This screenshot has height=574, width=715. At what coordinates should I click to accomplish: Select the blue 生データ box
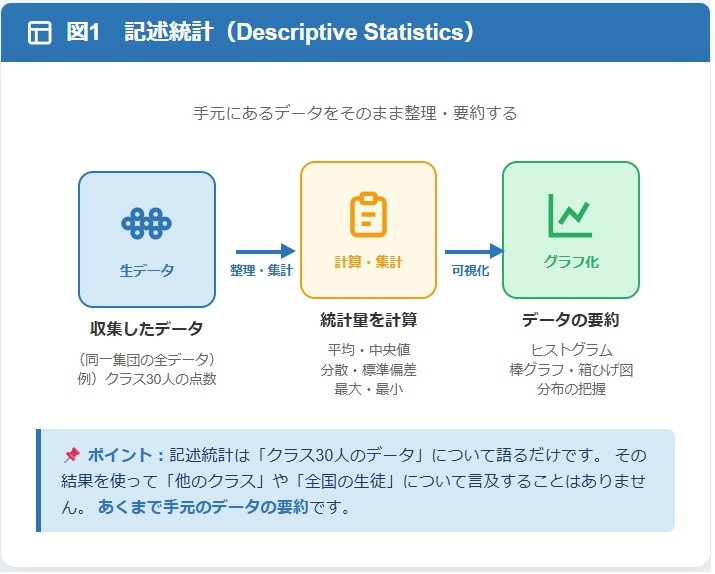(x=147, y=240)
